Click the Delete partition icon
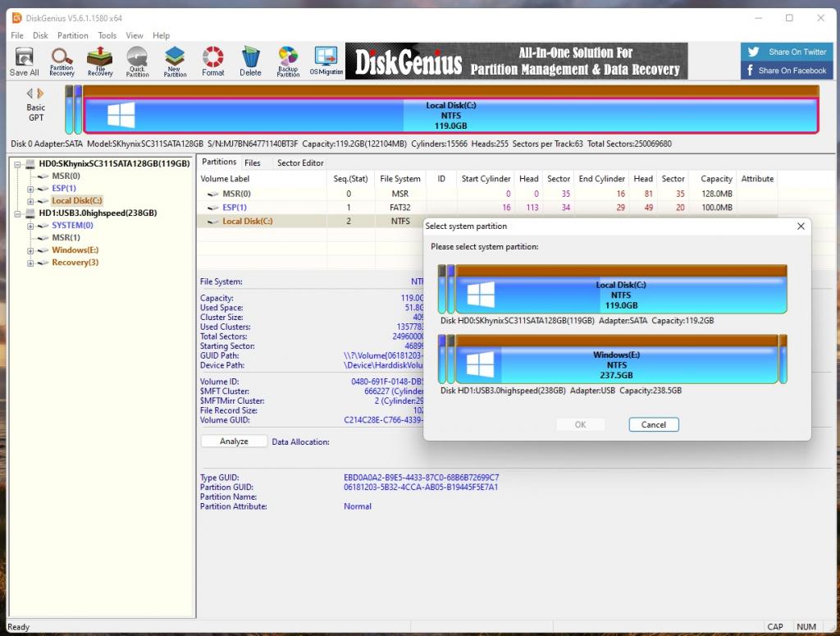Screen dimensions: 840x636 point(250,62)
